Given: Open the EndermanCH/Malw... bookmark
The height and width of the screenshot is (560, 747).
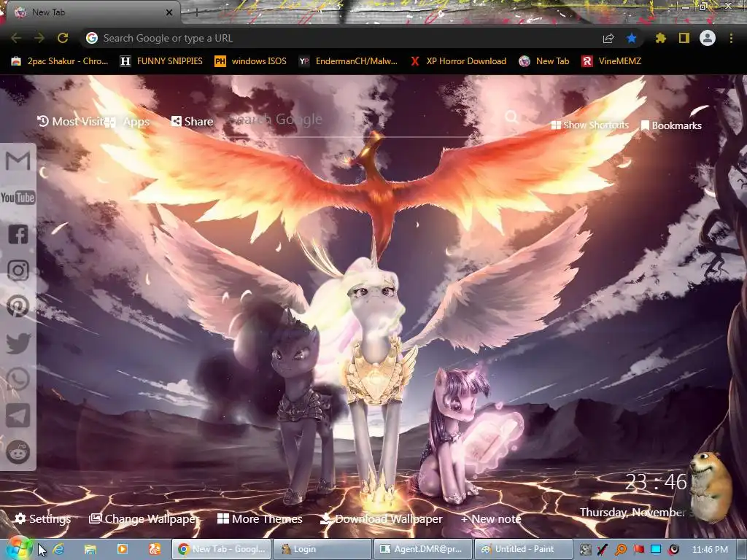Looking at the screenshot, I should [x=348, y=61].
